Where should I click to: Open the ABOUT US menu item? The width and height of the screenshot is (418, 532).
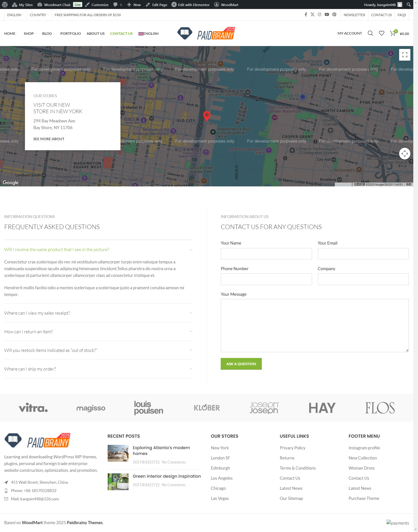[x=96, y=33]
